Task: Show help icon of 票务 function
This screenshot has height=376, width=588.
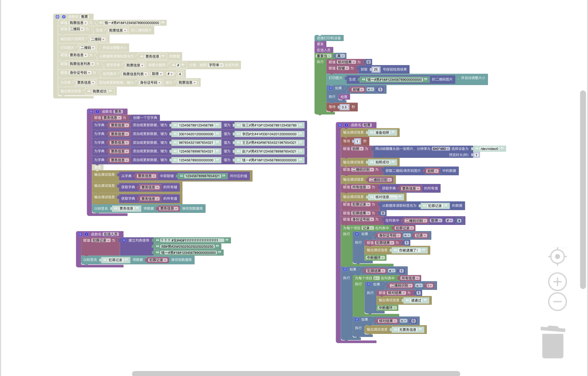Action: (x=98, y=112)
